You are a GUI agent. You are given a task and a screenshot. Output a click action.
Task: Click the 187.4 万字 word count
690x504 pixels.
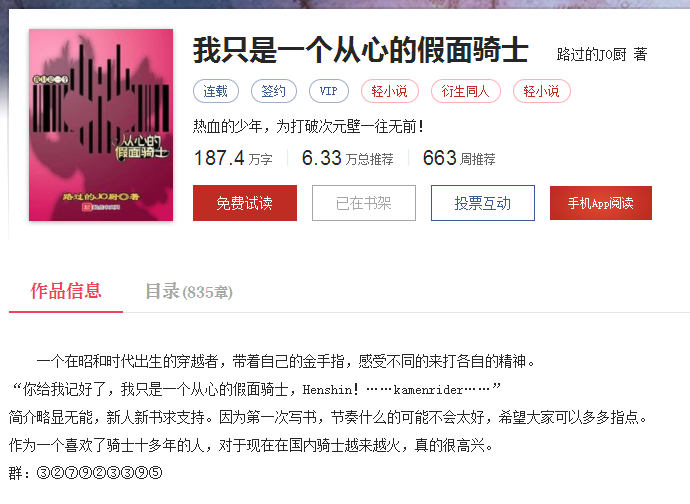[233, 158]
